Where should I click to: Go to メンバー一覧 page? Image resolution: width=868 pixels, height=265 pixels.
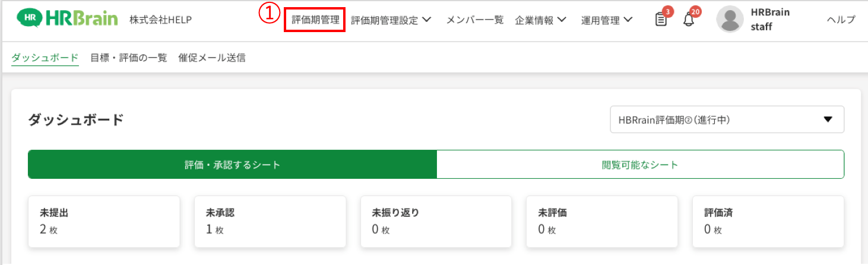pyautogui.click(x=475, y=20)
